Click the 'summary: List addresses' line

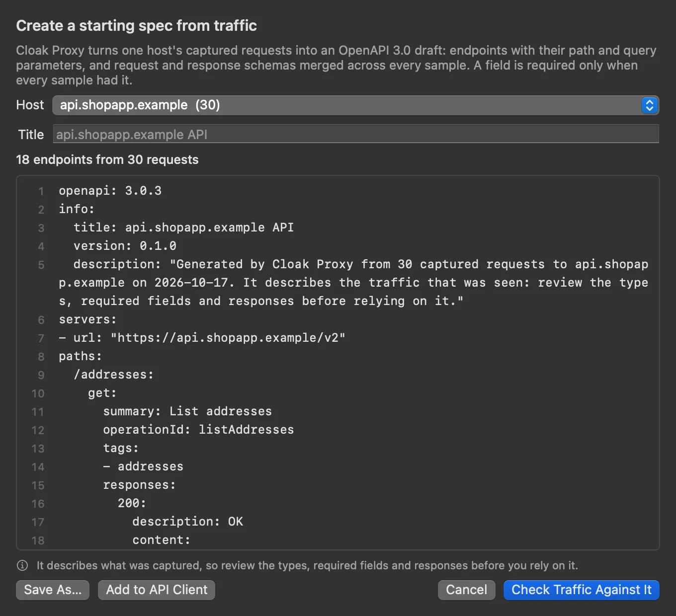(x=187, y=411)
